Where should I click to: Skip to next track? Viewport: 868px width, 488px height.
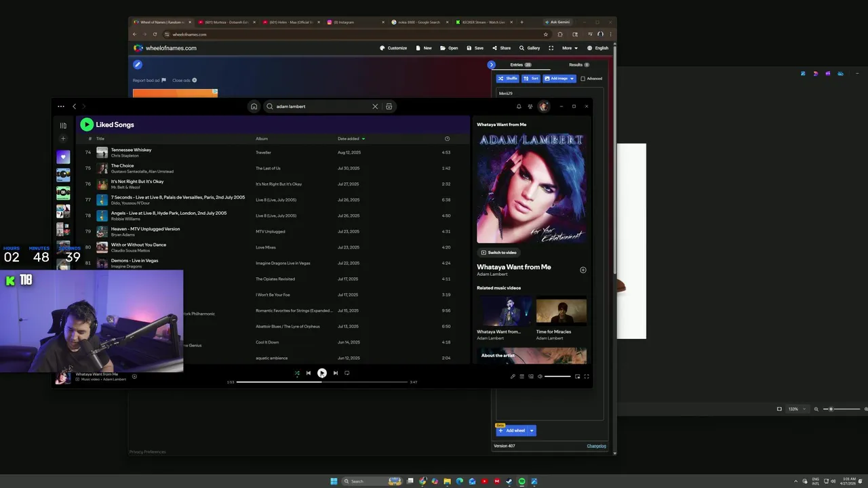[x=335, y=373]
